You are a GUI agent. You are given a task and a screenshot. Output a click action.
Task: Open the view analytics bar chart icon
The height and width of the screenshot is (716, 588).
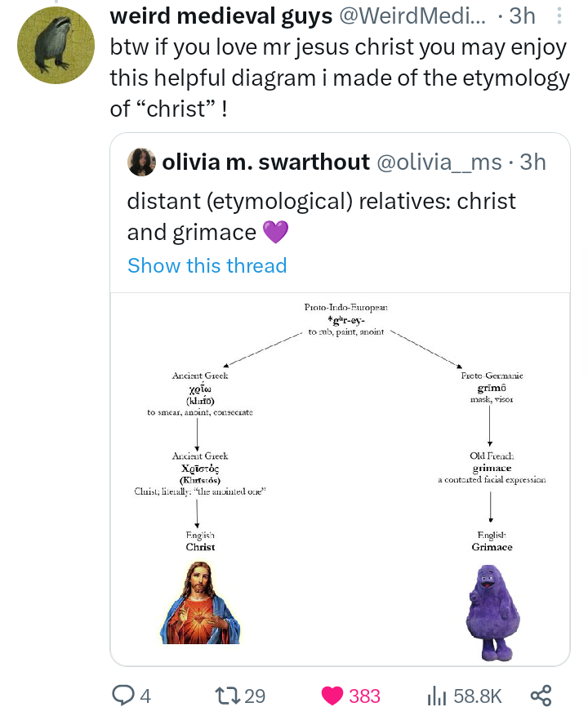(x=439, y=696)
